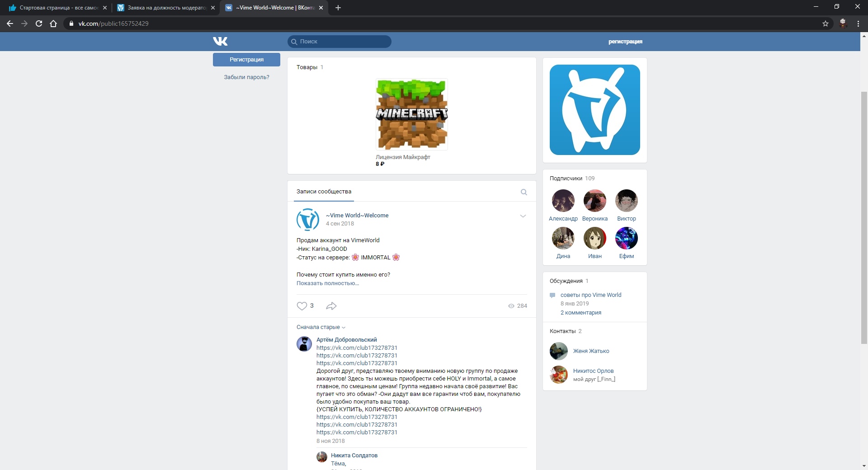This screenshot has height=470, width=868.
Task: Open Артём Добровольский profile name
Action: click(346, 340)
